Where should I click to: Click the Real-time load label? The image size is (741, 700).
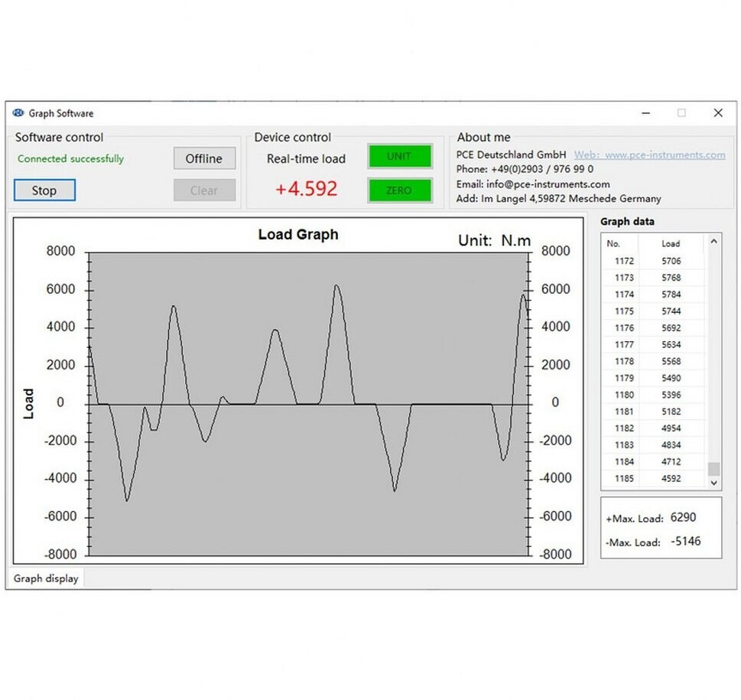pos(306,159)
